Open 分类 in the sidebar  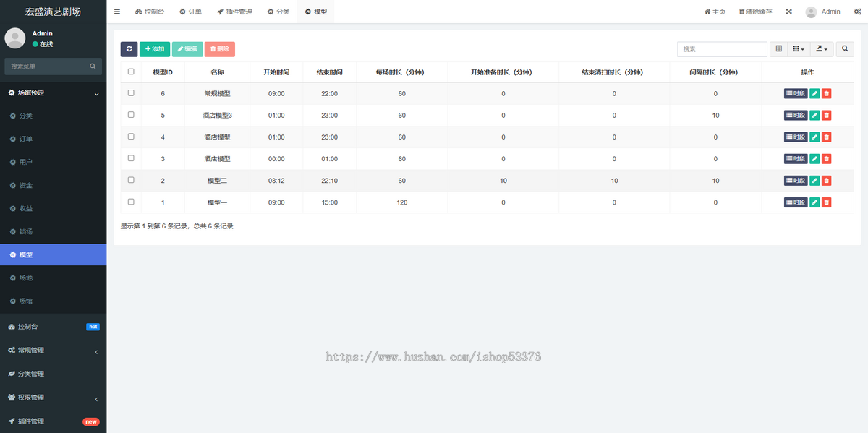(x=53, y=116)
